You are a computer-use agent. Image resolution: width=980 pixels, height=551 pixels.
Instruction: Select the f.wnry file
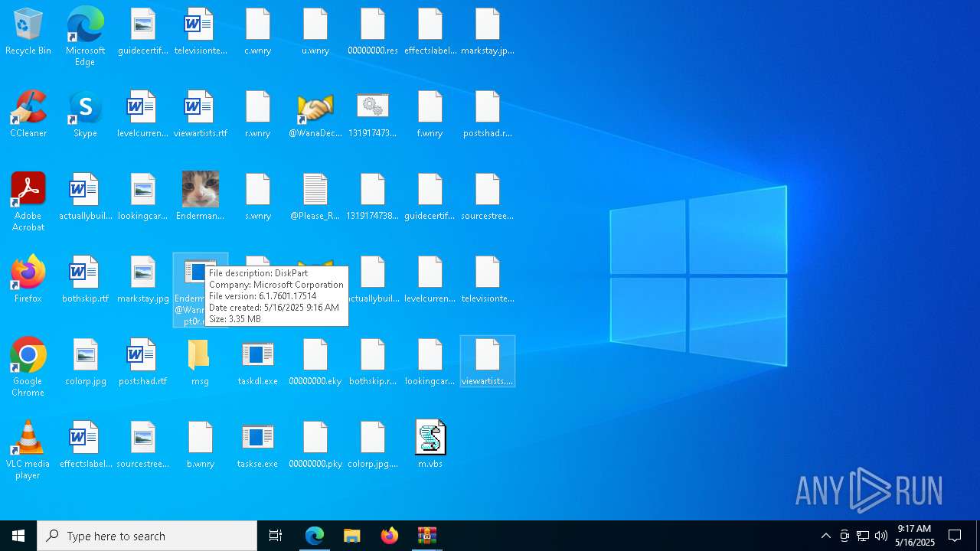[430, 115]
